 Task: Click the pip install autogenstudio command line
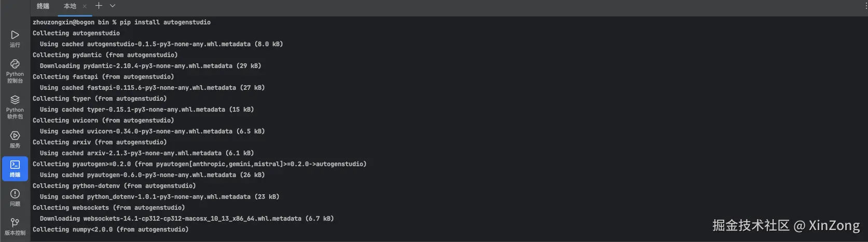click(121, 22)
